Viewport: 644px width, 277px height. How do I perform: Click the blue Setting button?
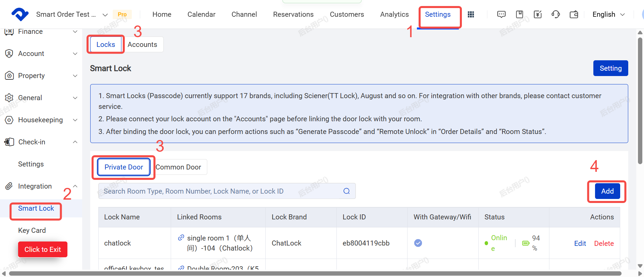pyautogui.click(x=610, y=68)
